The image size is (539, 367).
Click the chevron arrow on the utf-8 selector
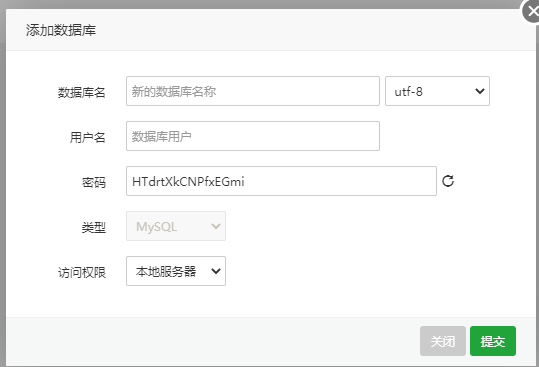pos(480,91)
